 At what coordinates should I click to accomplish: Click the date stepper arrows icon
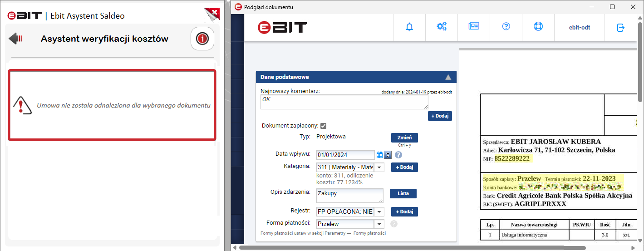coord(388,155)
